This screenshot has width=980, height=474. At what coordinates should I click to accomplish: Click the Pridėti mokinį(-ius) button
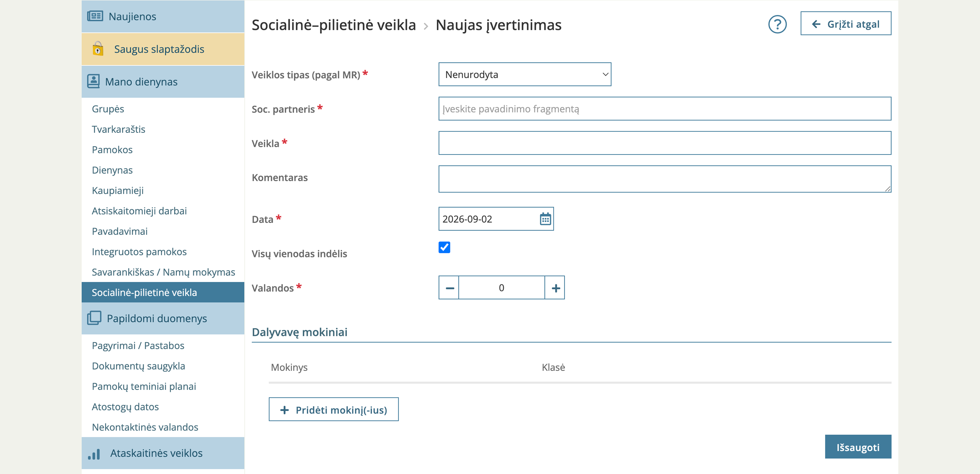(x=334, y=410)
